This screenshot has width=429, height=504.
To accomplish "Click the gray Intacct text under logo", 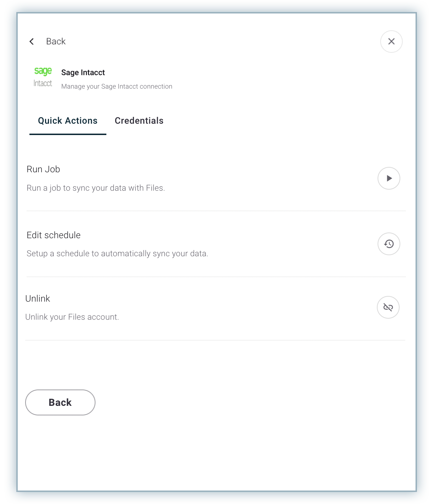I will [43, 83].
